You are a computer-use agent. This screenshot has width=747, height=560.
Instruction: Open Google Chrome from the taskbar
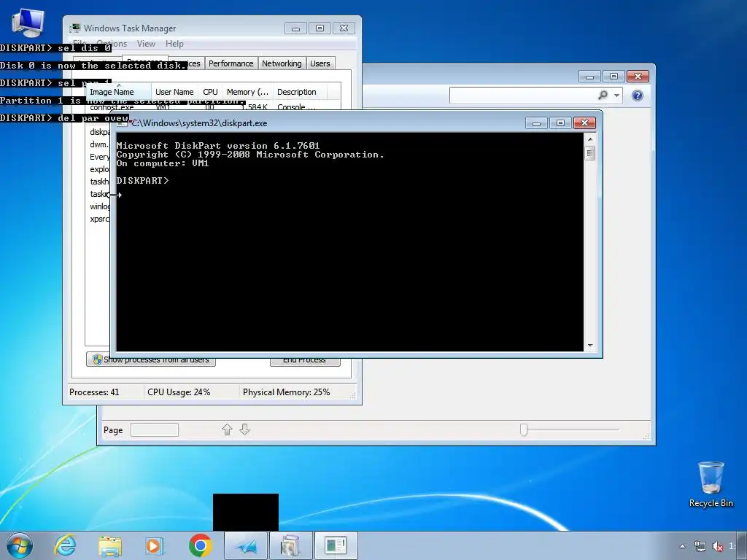click(x=200, y=545)
